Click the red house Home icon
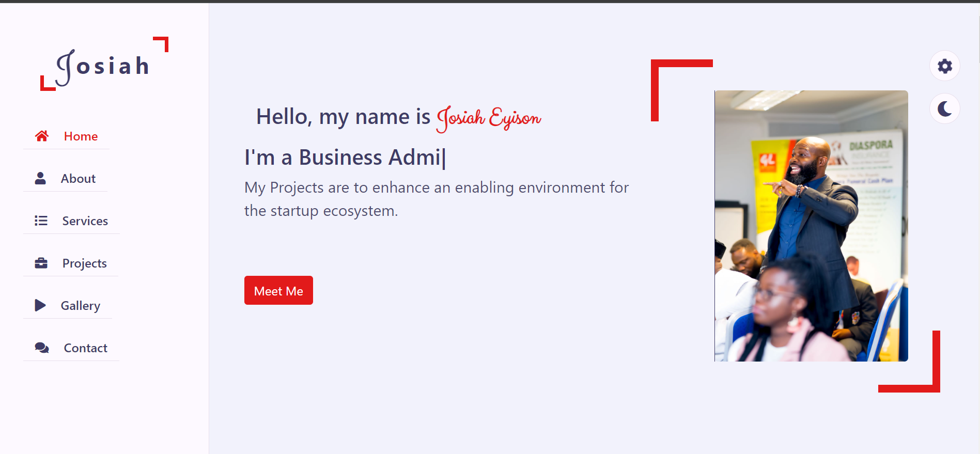Screen dimensions: 980x454 click(42, 136)
